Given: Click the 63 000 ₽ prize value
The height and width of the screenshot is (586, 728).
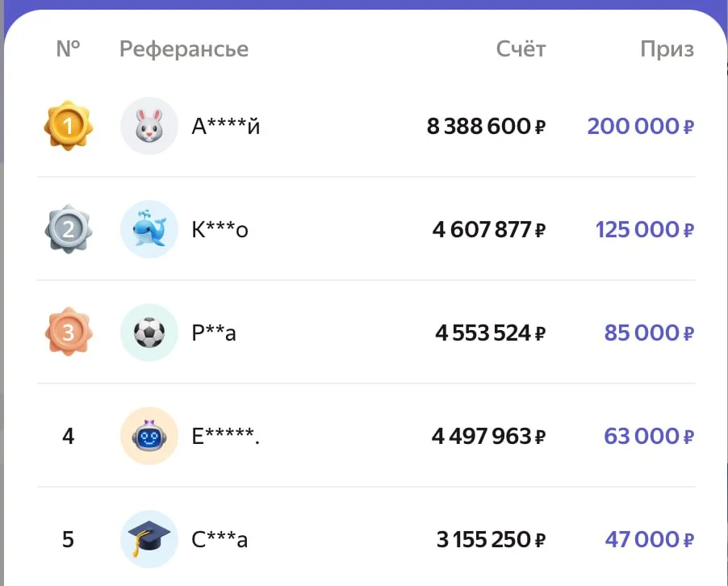Looking at the screenshot, I should (x=649, y=436).
